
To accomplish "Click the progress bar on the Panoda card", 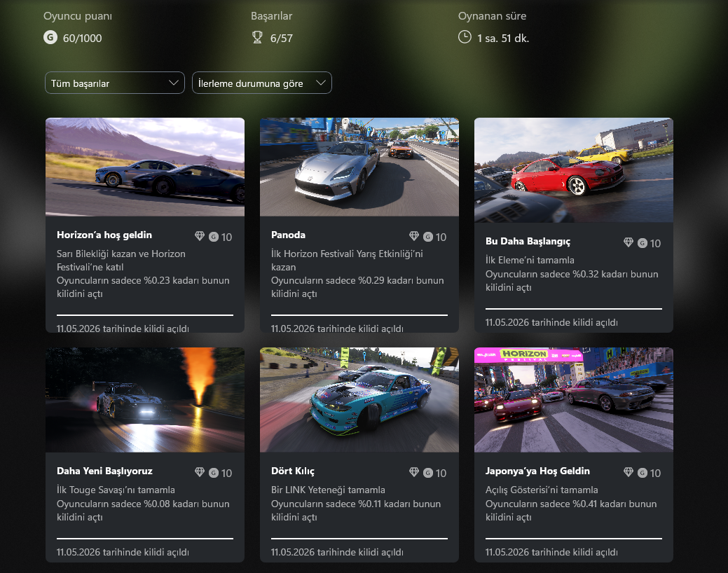I will pyautogui.click(x=359, y=315).
